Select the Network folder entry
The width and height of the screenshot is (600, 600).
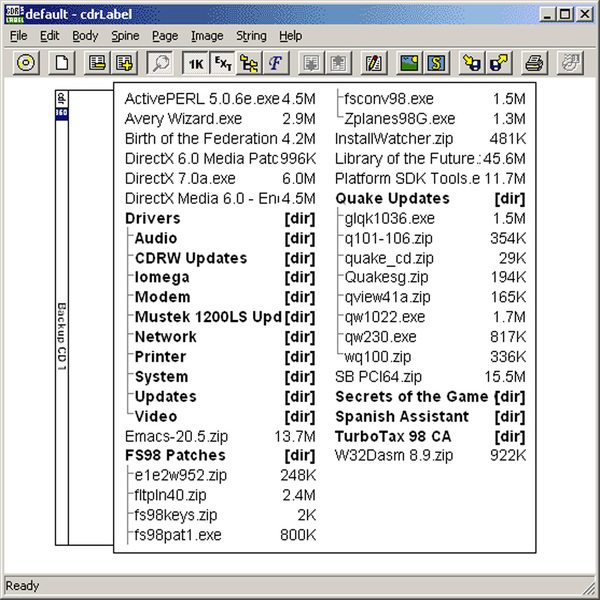(x=225, y=337)
